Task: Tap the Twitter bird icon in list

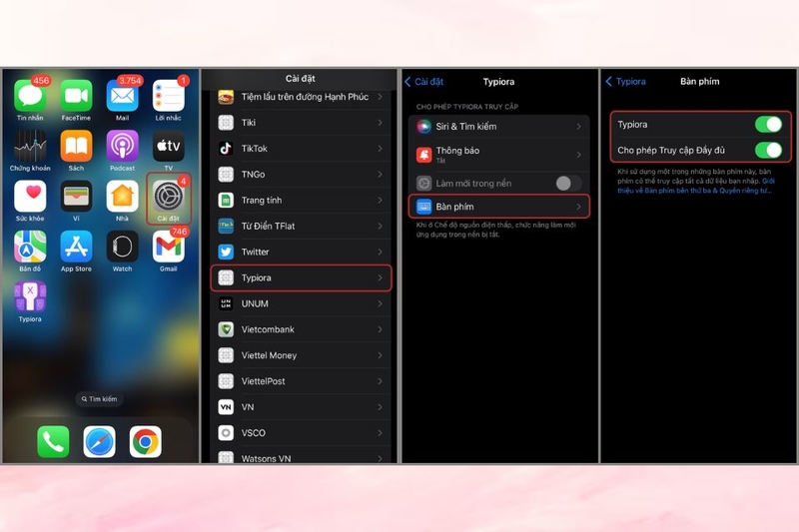Action: pyautogui.click(x=226, y=252)
